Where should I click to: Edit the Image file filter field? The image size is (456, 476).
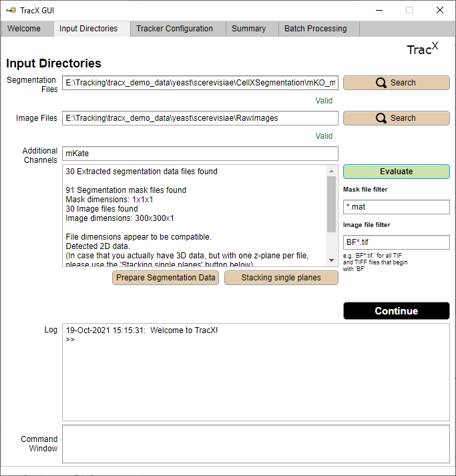(x=396, y=242)
